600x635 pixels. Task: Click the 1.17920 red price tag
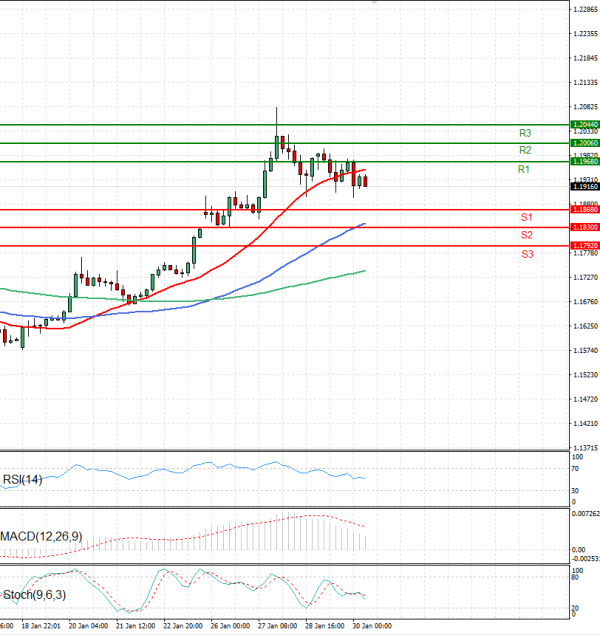tap(584, 246)
